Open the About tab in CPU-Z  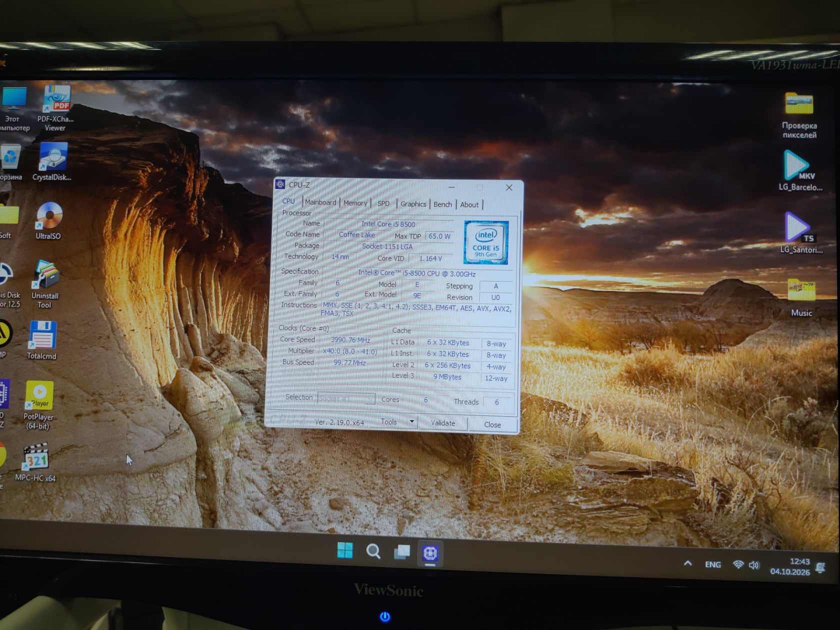pyautogui.click(x=469, y=204)
